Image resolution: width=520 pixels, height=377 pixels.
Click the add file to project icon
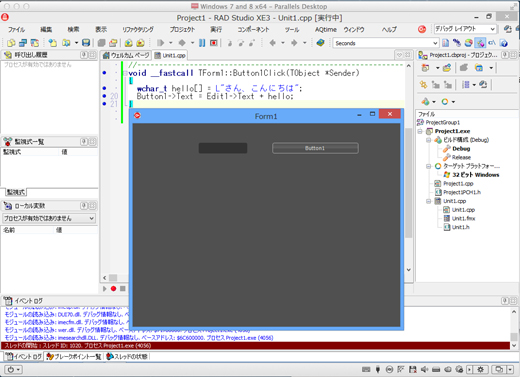(x=129, y=43)
